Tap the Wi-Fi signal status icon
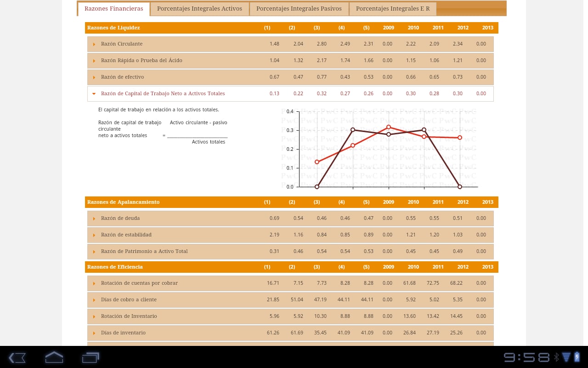The width and height of the screenshot is (588, 368). tap(566, 357)
